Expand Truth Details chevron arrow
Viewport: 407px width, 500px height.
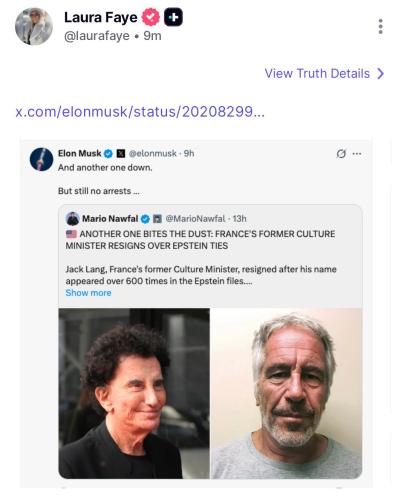pyautogui.click(x=380, y=74)
